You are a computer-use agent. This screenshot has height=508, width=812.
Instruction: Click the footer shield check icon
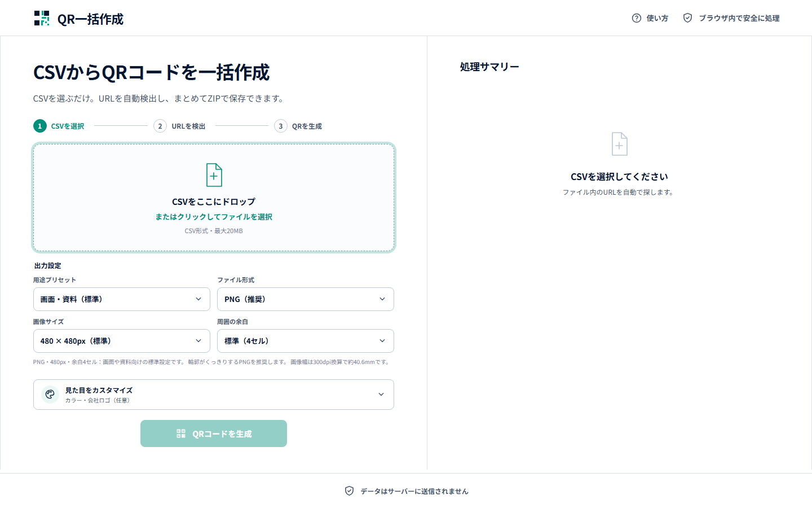coord(349,491)
